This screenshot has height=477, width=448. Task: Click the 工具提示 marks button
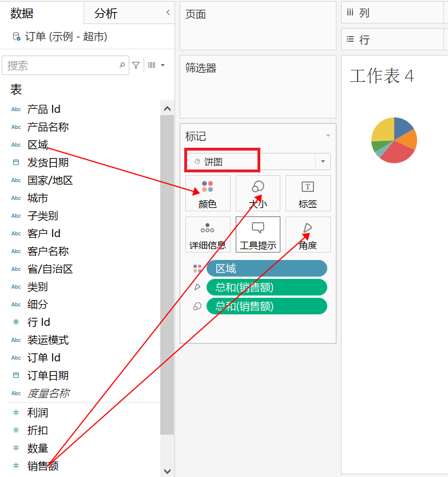tap(258, 235)
